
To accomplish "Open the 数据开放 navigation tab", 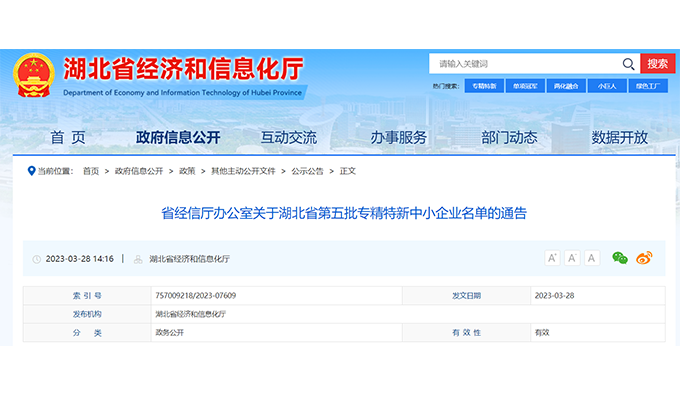I will 620,137.
